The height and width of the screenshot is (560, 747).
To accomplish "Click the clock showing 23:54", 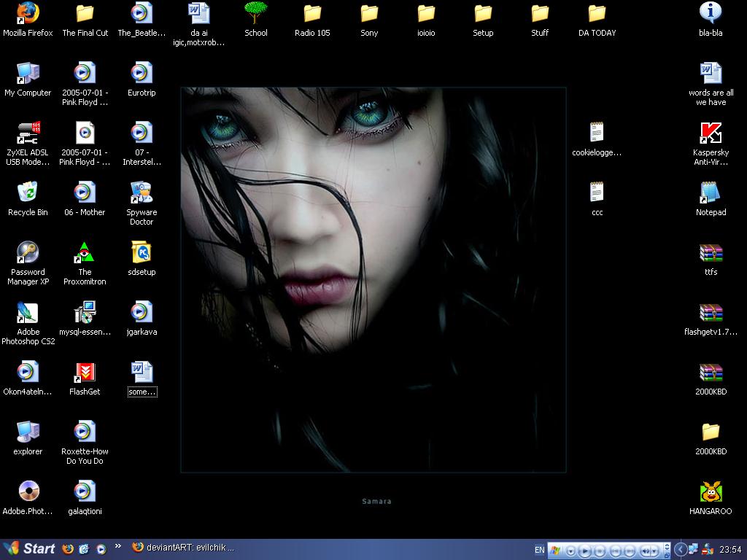I will [x=730, y=550].
